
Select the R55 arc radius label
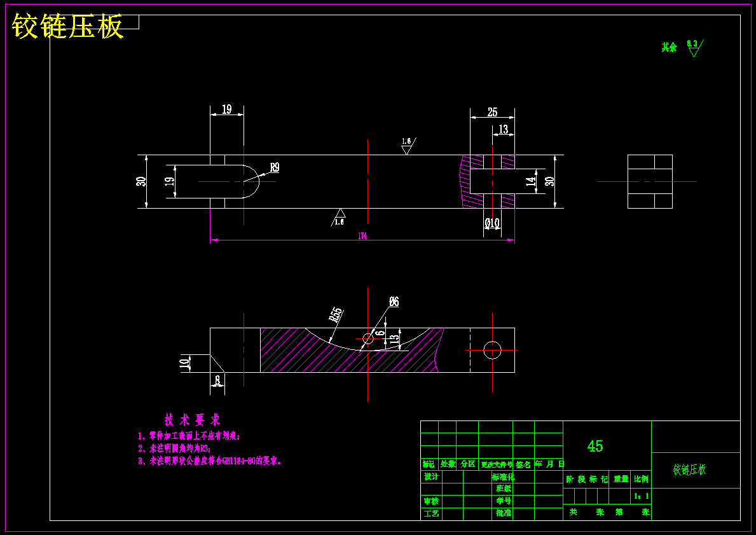point(336,315)
